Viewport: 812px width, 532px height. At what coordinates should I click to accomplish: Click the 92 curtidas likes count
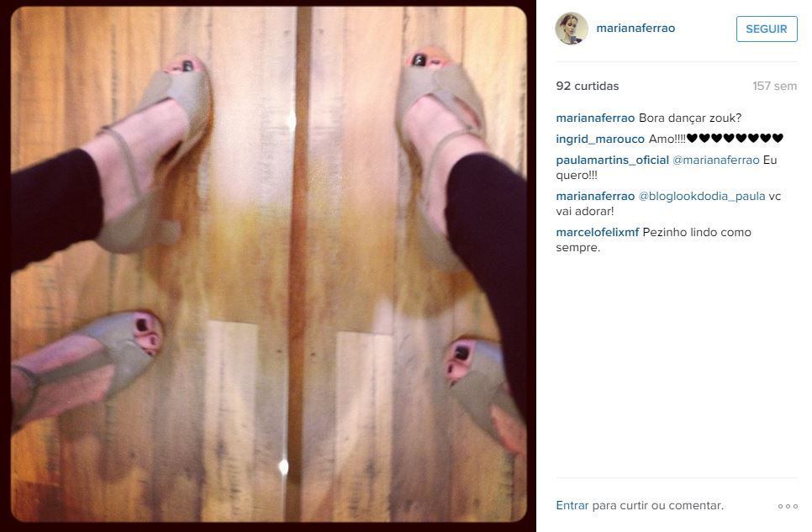(x=588, y=86)
